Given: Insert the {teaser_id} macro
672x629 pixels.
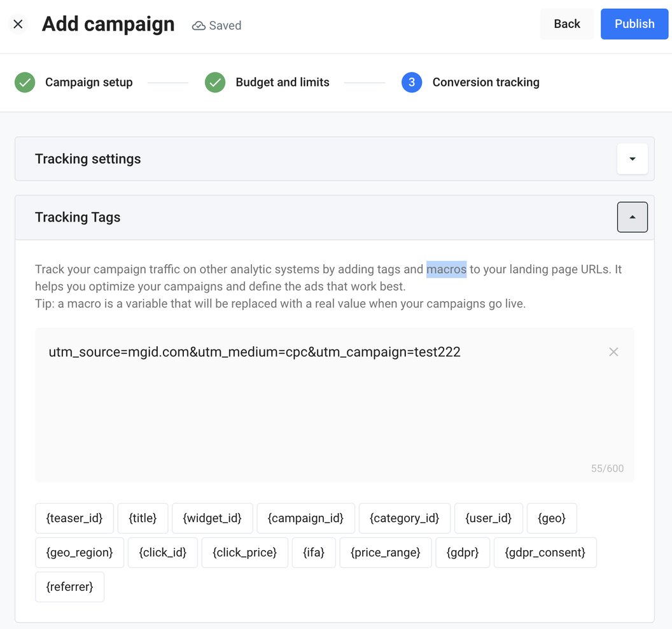Looking at the screenshot, I should [x=74, y=518].
